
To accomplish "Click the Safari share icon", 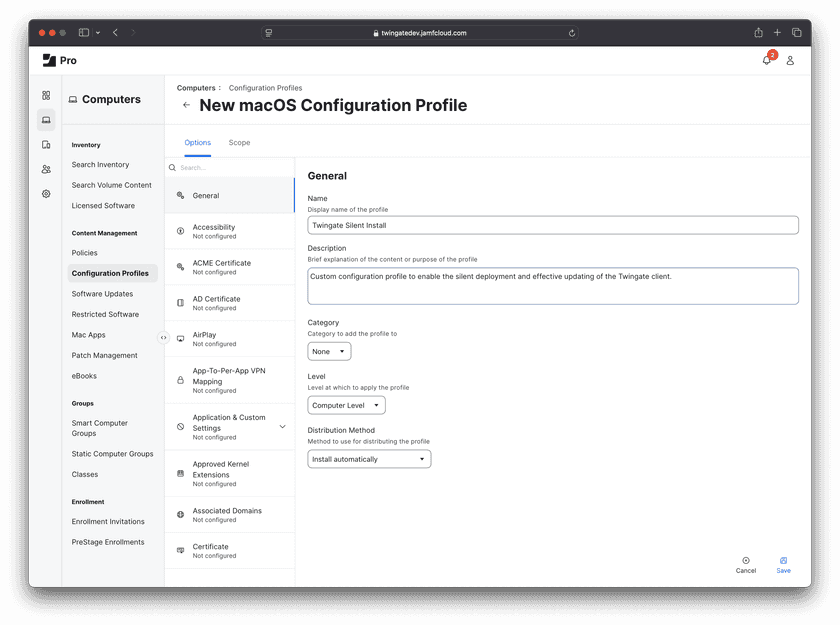I will (758, 32).
